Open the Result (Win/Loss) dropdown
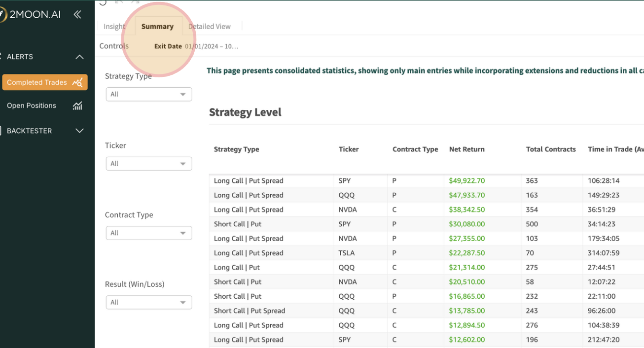The image size is (644, 348). (x=148, y=302)
